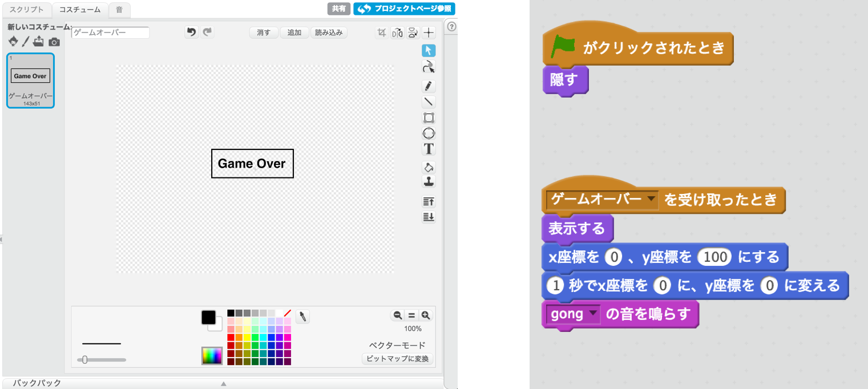Open gong sound dropdown in block
Image resolution: width=868 pixels, height=389 pixels.
pos(592,313)
